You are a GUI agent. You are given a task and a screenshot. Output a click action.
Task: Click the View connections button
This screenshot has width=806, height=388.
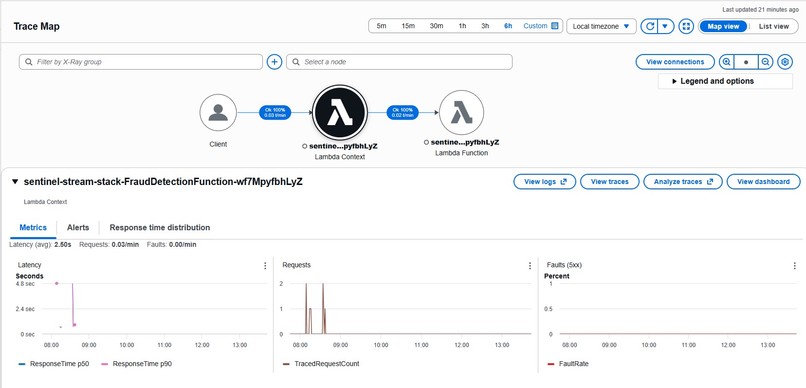(675, 62)
